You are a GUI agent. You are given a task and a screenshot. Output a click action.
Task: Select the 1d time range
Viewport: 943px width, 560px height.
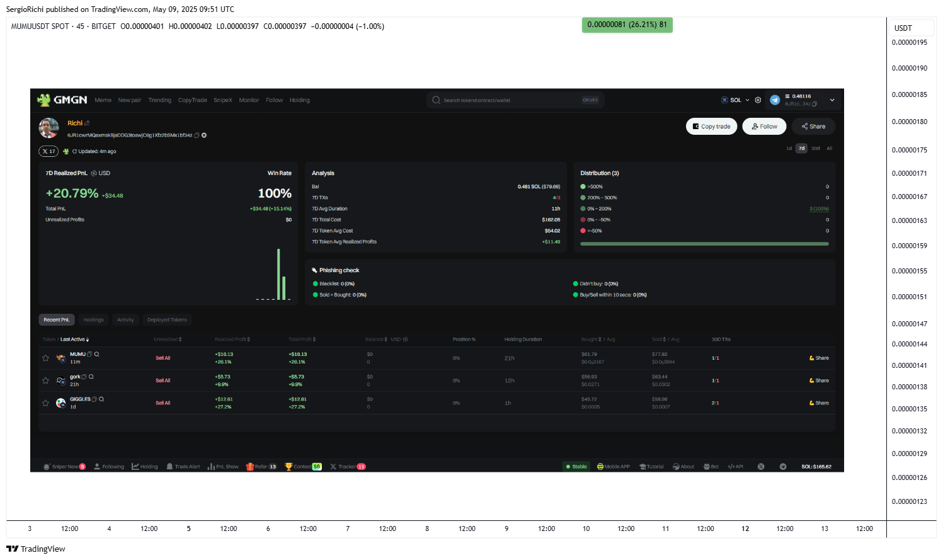(789, 149)
